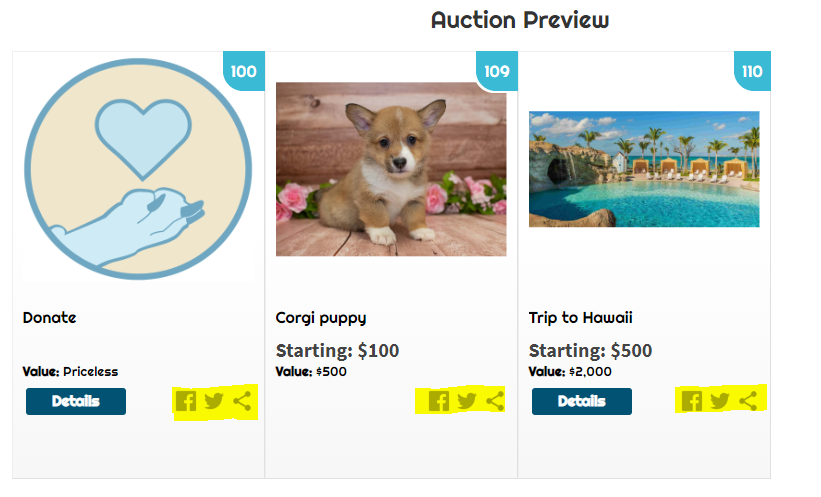Image resolution: width=821 pixels, height=497 pixels.
Task: Select the Donate item title
Action: coord(50,317)
